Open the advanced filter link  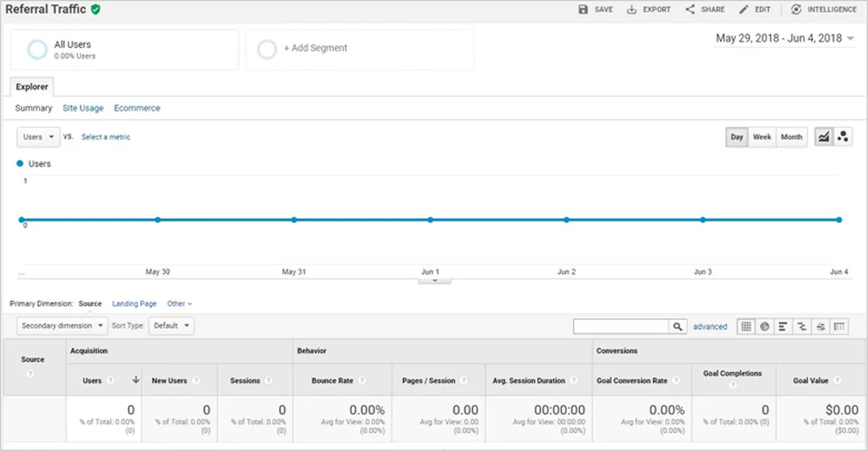(x=710, y=326)
